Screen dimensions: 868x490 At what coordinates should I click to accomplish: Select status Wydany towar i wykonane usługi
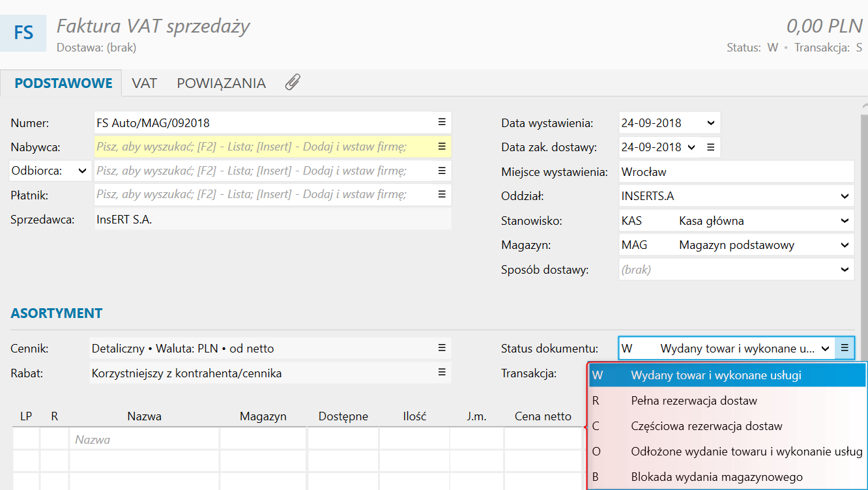point(727,375)
